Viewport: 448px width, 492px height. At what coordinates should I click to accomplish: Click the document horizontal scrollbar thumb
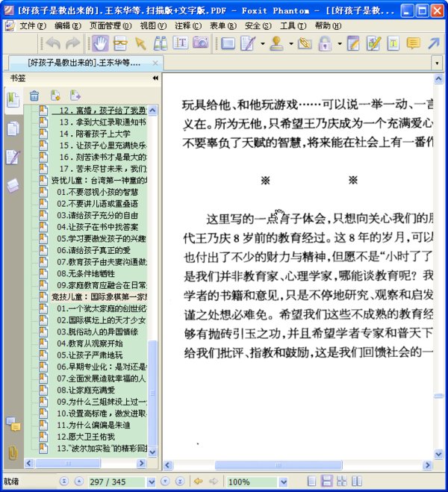[x=279, y=464]
